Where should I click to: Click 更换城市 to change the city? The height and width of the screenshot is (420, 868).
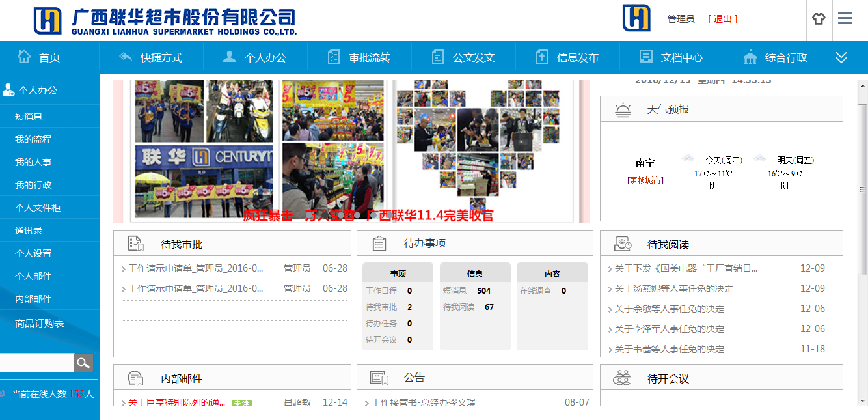tap(645, 180)
